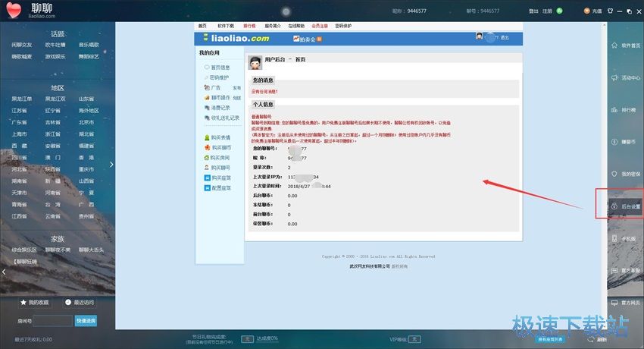Click the 购买房间 house icon
644x349 pixels.
click(x=207, y=158)
